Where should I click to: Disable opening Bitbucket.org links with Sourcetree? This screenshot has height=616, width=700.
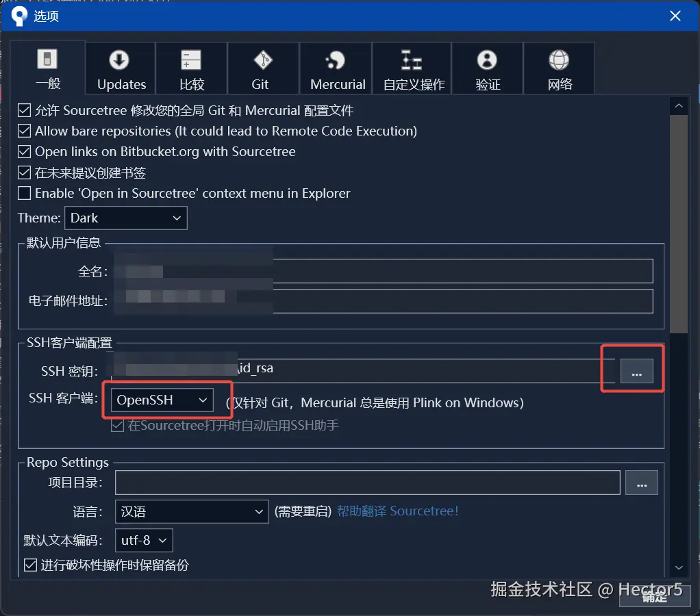click(24, 152)
